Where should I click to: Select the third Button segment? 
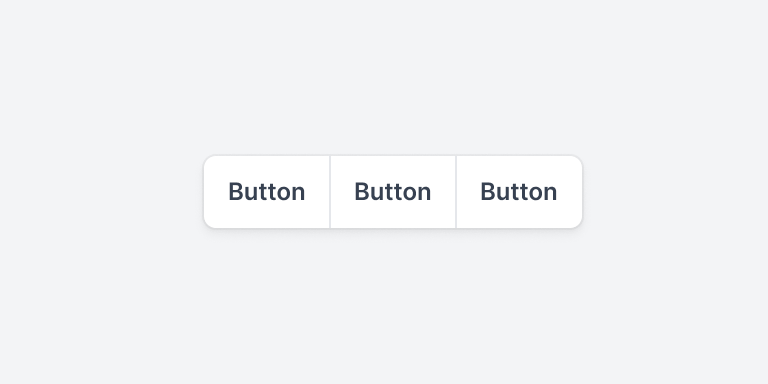pos(519,192)
